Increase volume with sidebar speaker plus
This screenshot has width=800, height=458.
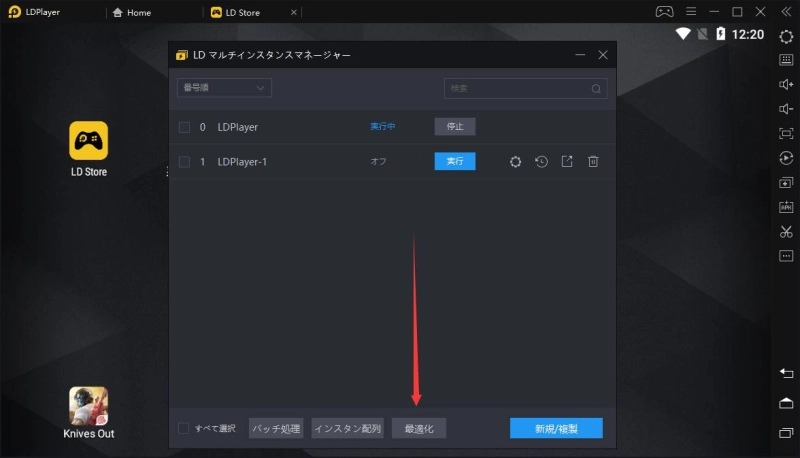(x=786, y=84)
